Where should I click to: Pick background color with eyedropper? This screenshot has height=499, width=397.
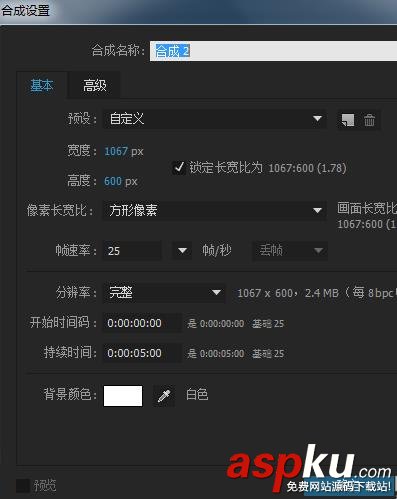[x=164, y=396]
